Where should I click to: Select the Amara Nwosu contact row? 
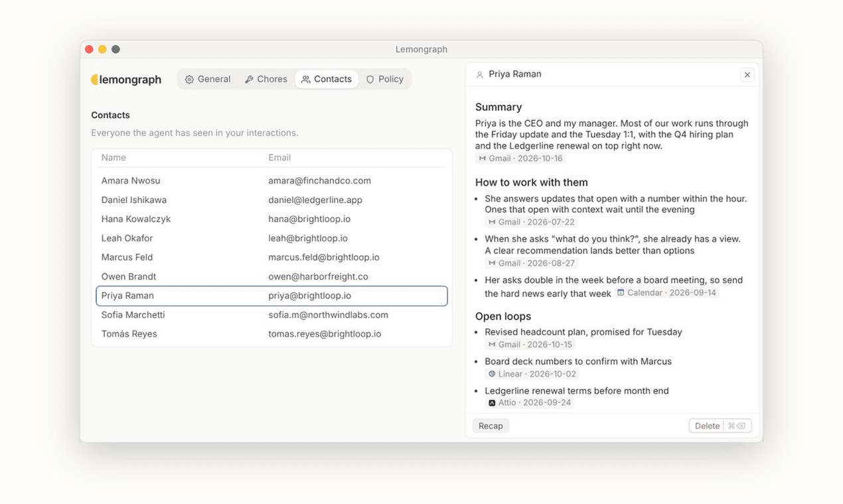pos(272,181)
